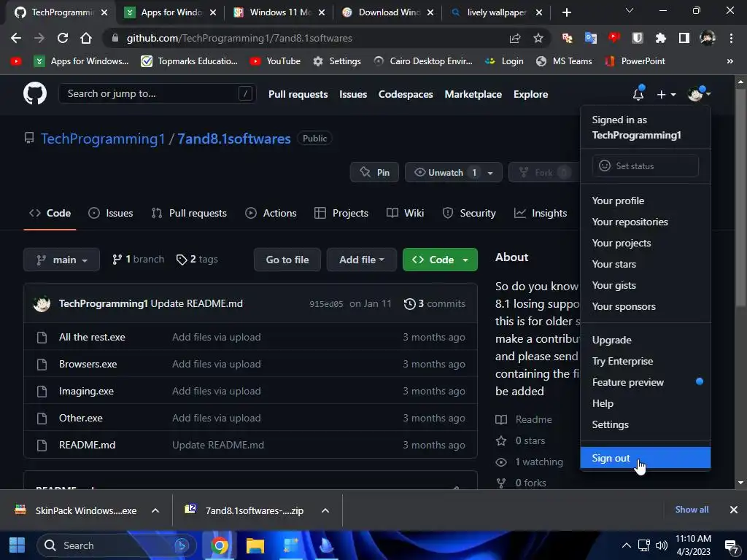Image resolution: width=747 pixels, height=560 pixels.
Task: Open the Actions tab
Action: (271, 213)
